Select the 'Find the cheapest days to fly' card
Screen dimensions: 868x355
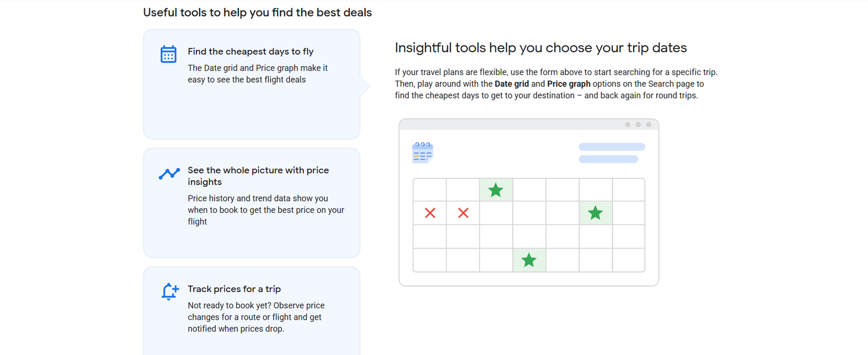[x=251, y=84]
